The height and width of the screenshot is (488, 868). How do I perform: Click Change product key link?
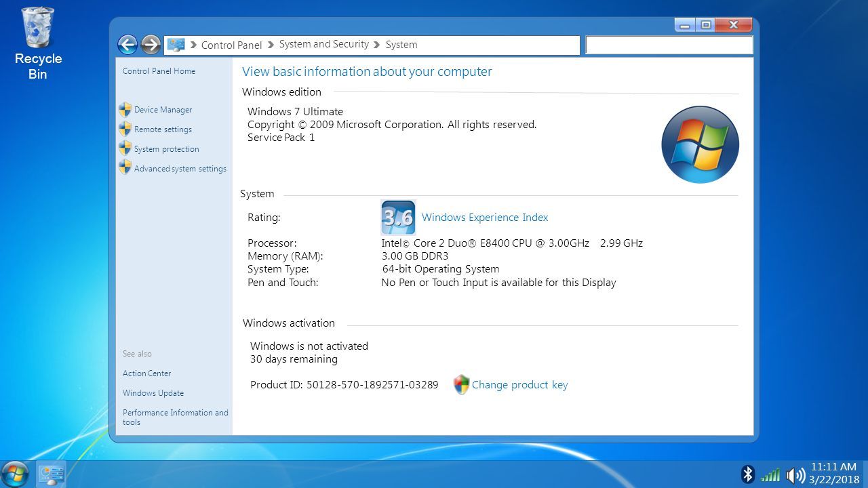519,385
